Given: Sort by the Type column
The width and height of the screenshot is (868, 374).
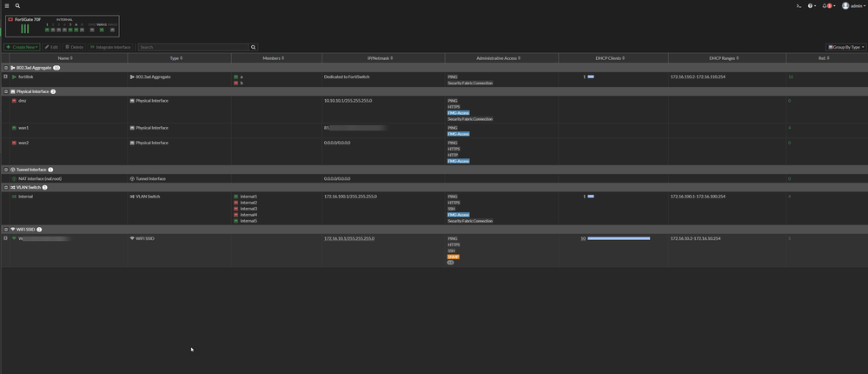Looking at the screenshot, I should 176,57.
